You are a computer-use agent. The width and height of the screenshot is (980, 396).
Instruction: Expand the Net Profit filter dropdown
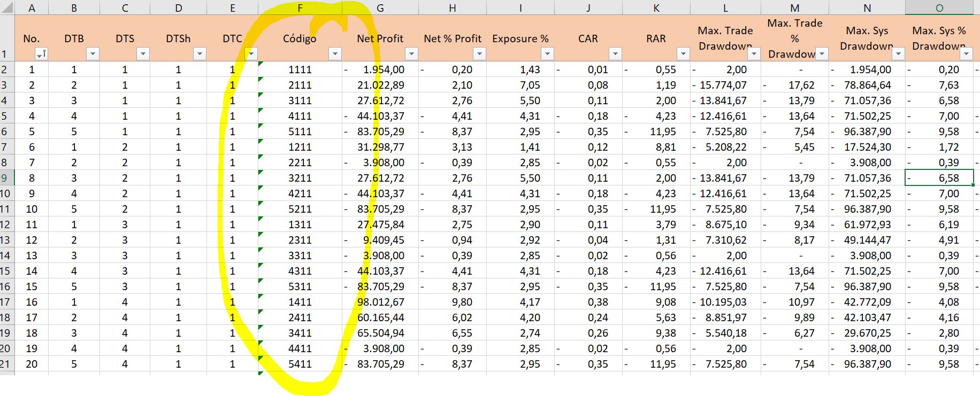(411, 54)
